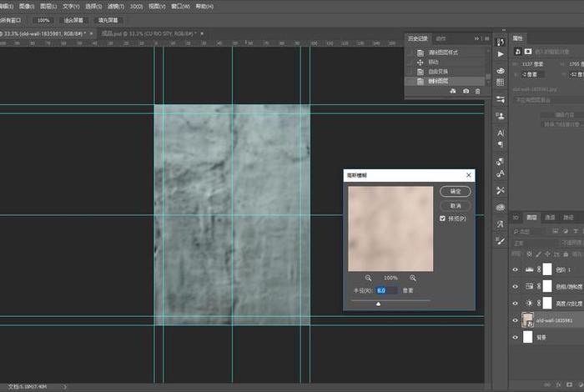The width and height of the screenshot is (584, 392).
Task: Hide the Levels 1 adjustment layer
Action: click(x=516, y=269)
